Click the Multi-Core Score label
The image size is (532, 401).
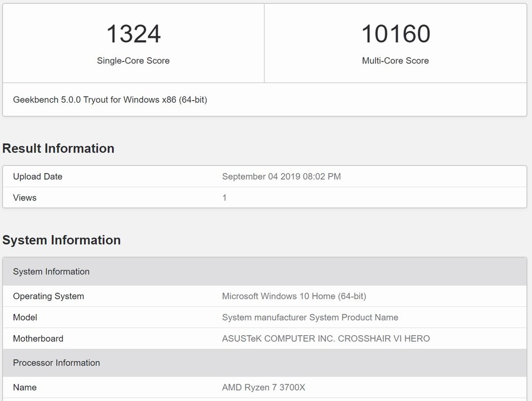pyautogui.click(x=396, y=61)
